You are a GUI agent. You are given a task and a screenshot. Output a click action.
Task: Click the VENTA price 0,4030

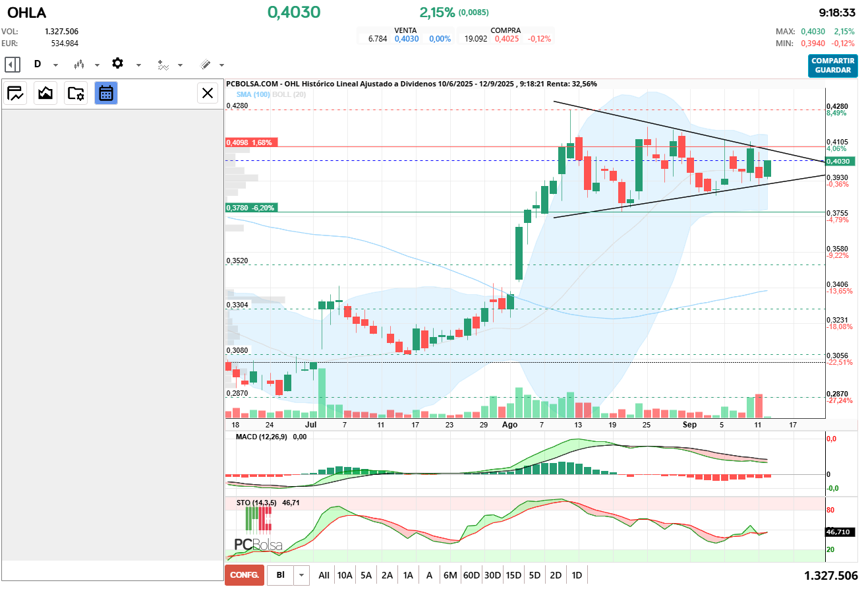tap(407, 39)
